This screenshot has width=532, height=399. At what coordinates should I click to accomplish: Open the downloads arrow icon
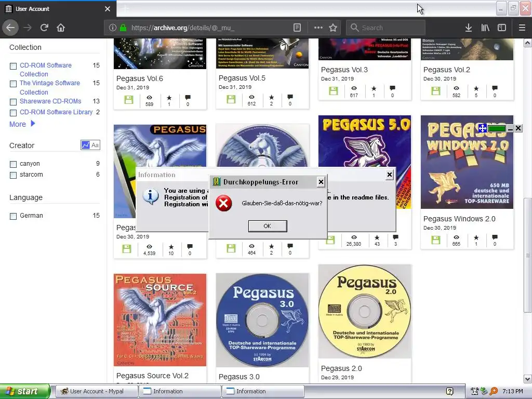click(x=469, y=28)
